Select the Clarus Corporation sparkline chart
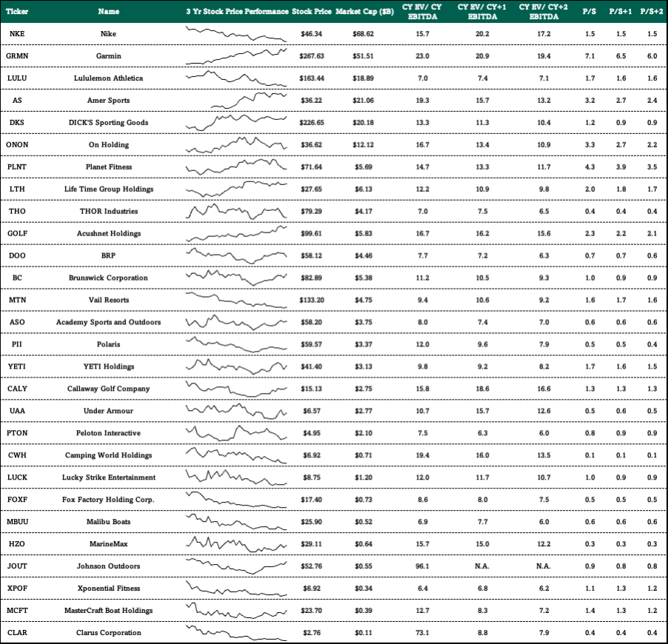668x644 pixels. 236,632
